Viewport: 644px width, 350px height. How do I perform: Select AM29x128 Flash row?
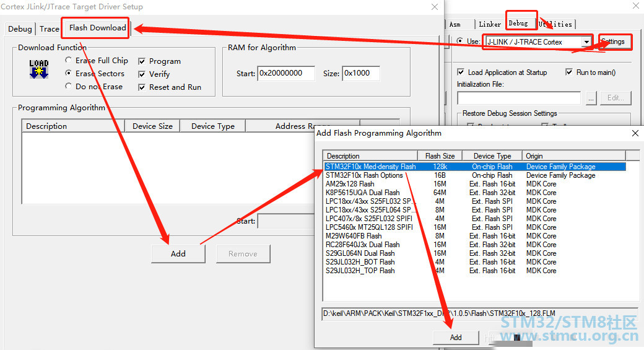click(475, 183)
